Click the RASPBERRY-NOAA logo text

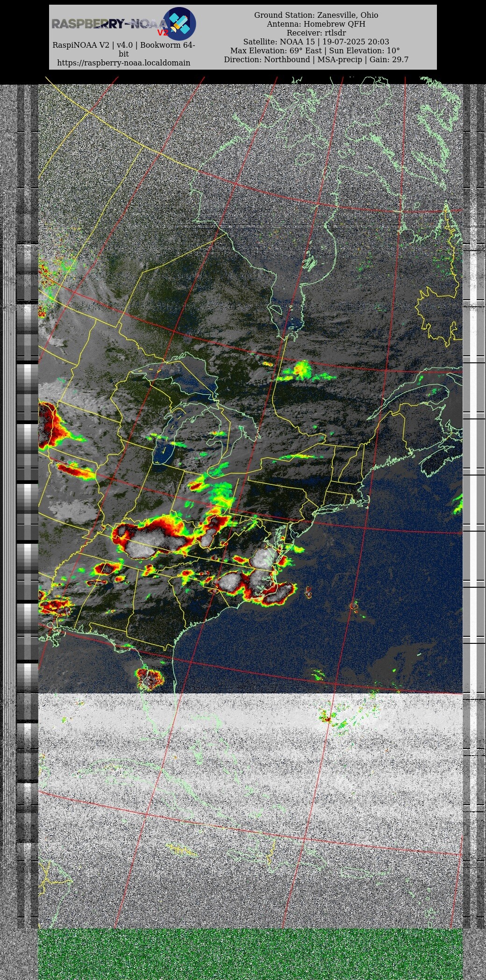point(107,23)
